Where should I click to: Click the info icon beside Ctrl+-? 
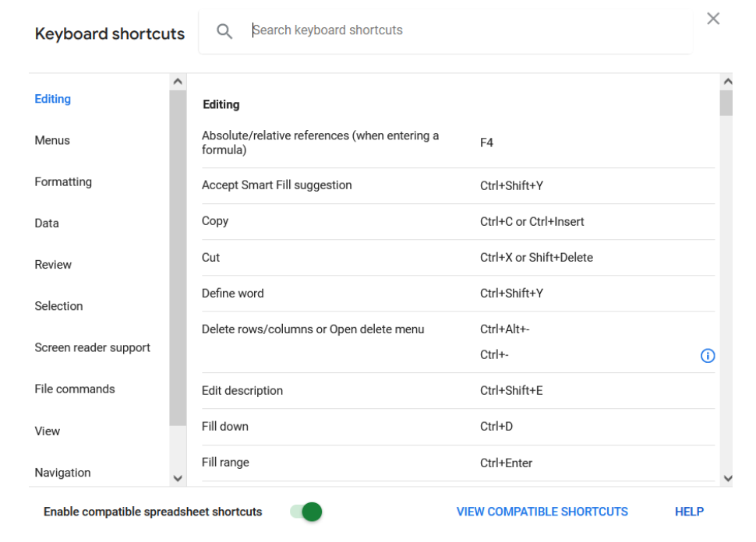708,356
